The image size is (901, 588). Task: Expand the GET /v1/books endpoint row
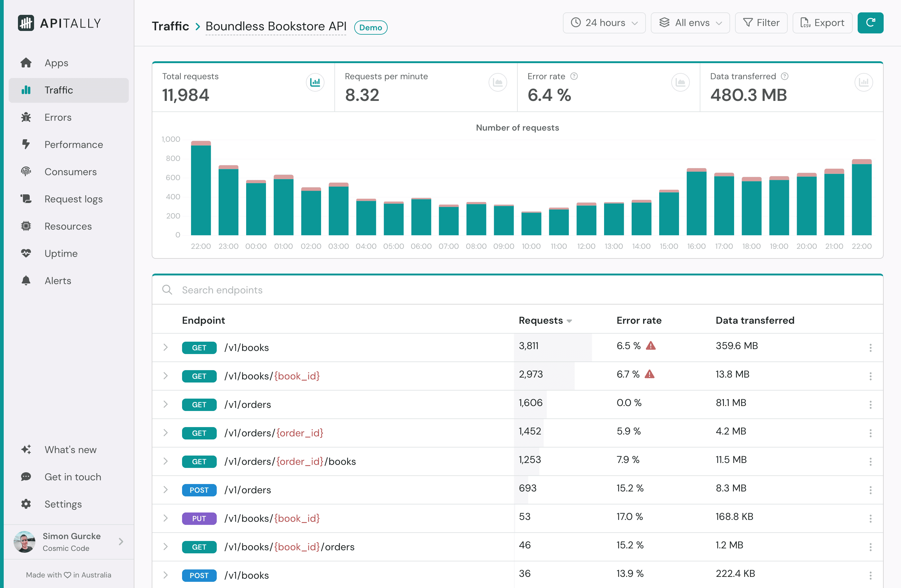165,347
